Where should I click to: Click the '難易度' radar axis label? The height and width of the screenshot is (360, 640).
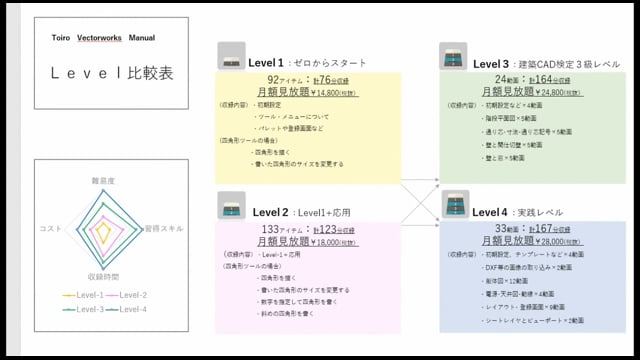tap(103, 181)
